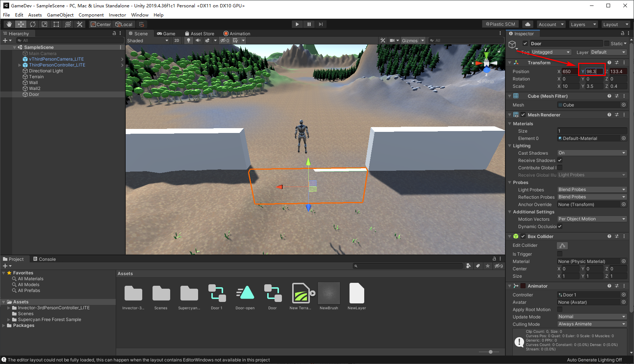Toggle Static checkbox for Door
Viewport: 634px width, 364px height.
point(607,43)
